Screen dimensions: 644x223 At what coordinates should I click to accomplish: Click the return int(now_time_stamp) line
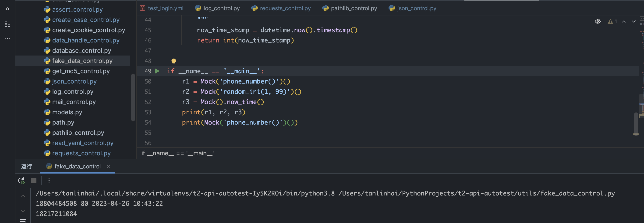coord(245,40)
